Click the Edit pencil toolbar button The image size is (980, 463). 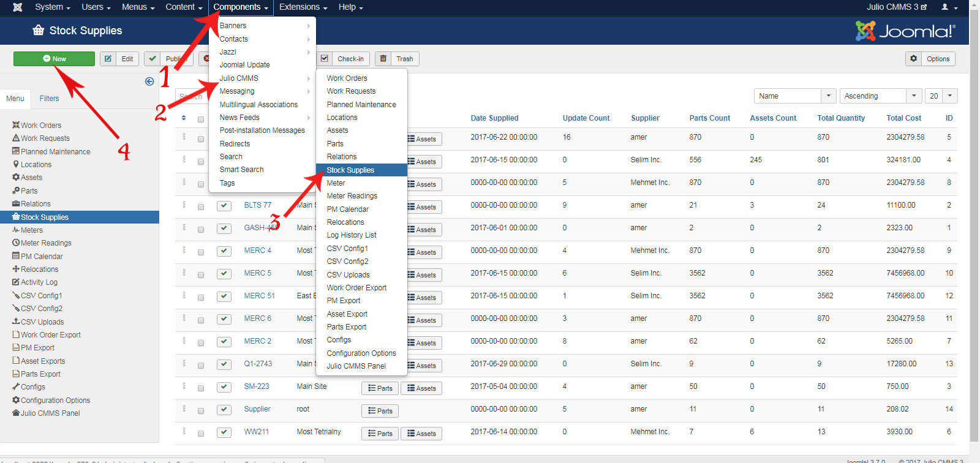coord(119,59)
